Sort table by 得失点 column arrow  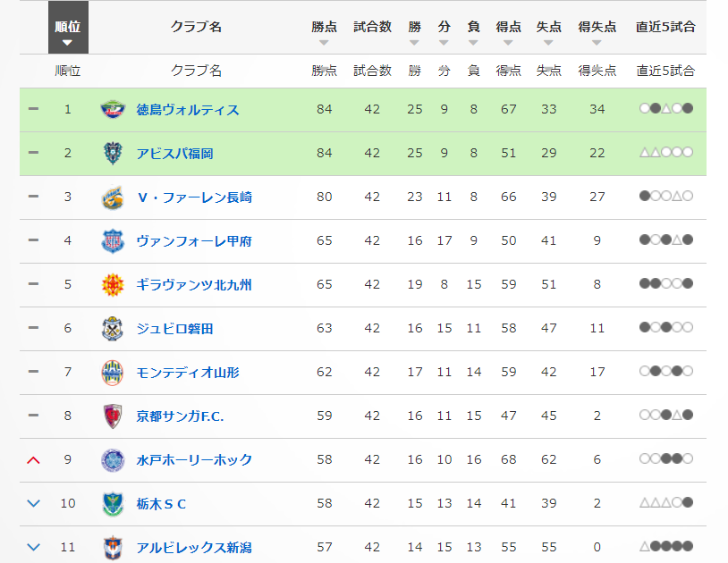pyautogui.click(x=597, y=43)
